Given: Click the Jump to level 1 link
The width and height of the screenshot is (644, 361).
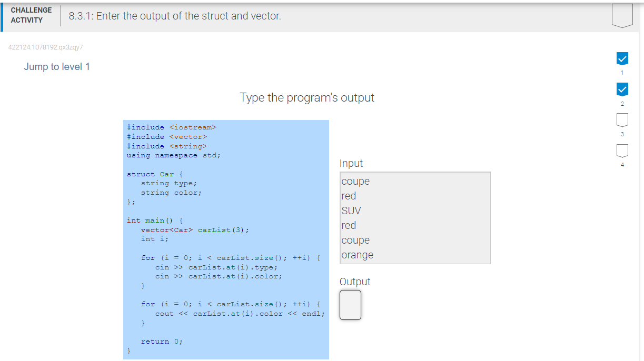Looking at the screenshot, I should click(x=57, y=66).
